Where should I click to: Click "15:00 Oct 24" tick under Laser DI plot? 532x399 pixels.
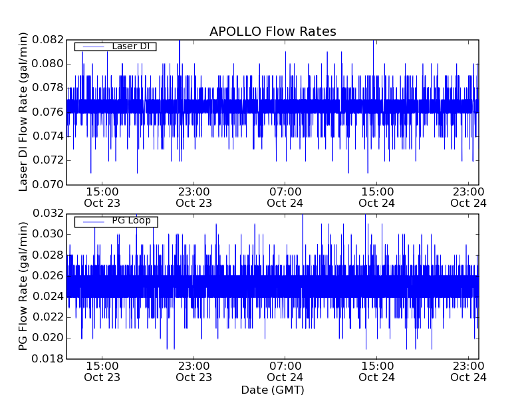[376, 198]
